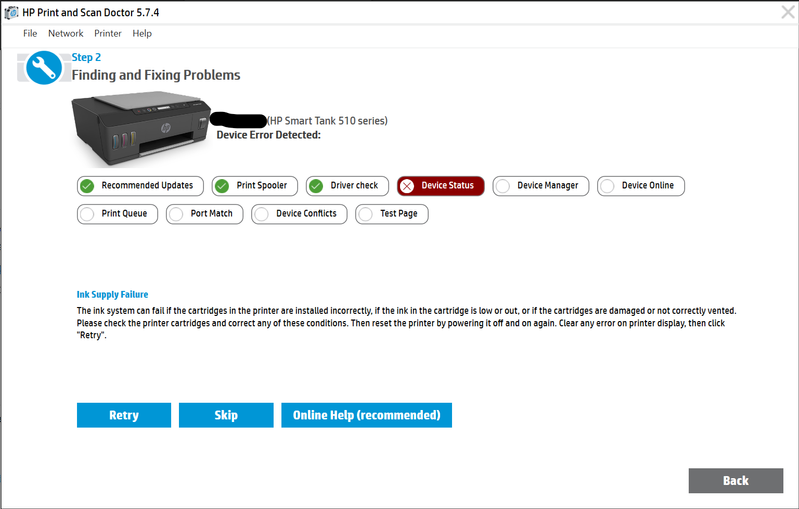
Task: Click the Retry button
Action: (x=124, y=415)
